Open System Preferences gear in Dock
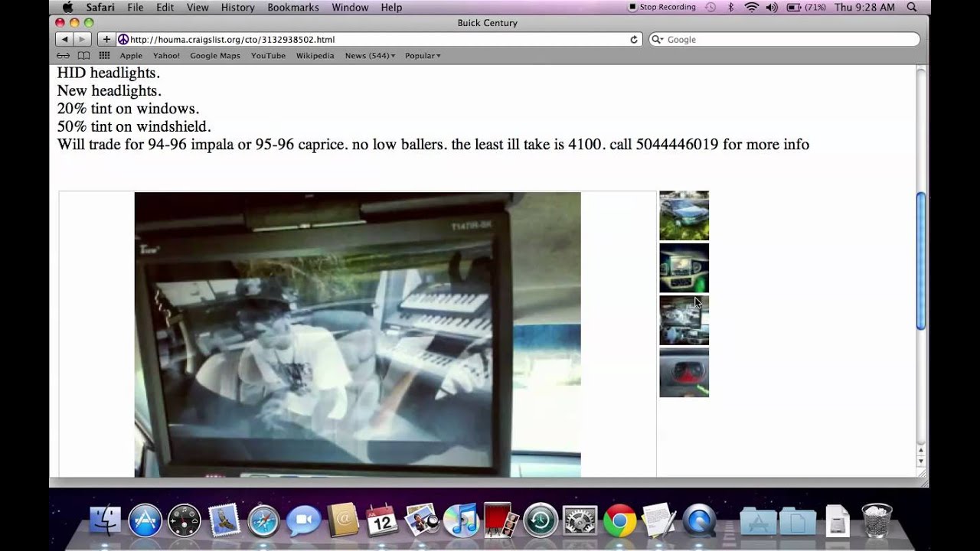This screenshot has width=980, height=551. (x=580, y=520)
